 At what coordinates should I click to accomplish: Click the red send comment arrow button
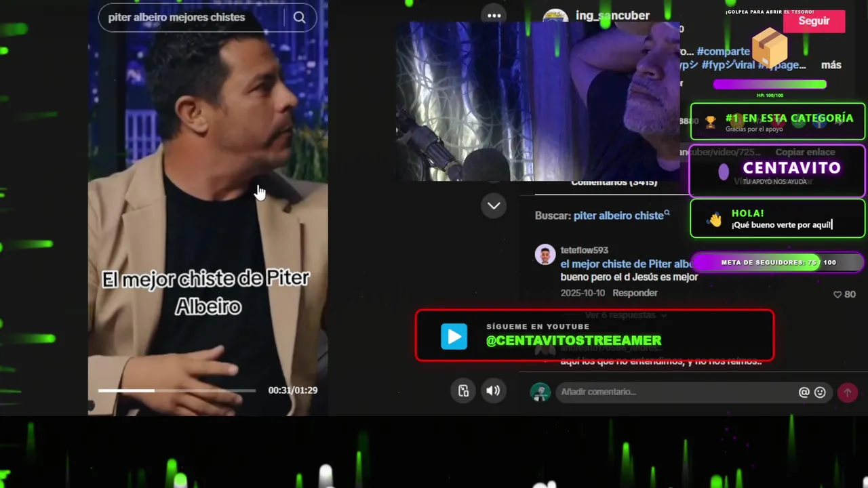coord(847,392)
